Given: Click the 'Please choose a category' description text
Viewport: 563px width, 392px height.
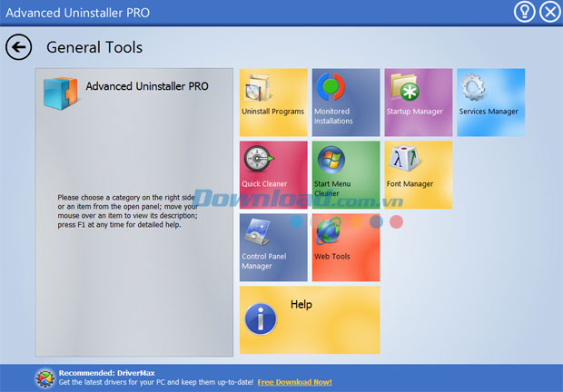Looking at the screenshot, I should (x=127, y=211).
